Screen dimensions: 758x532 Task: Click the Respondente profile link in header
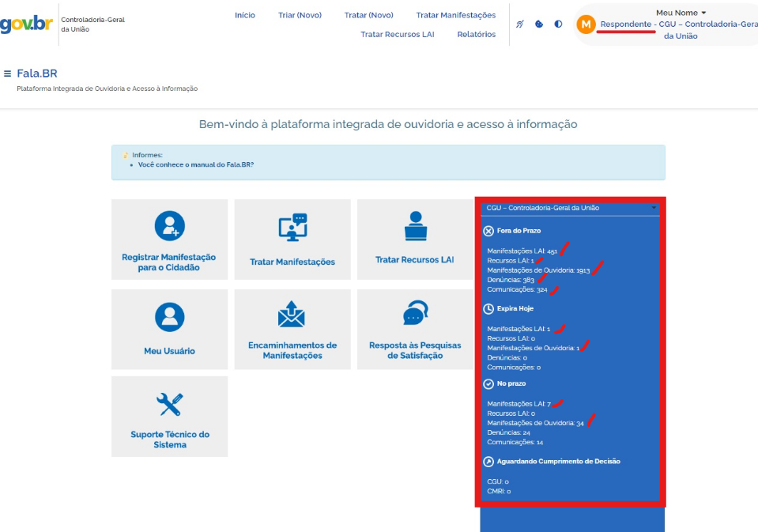pos(626,25)
